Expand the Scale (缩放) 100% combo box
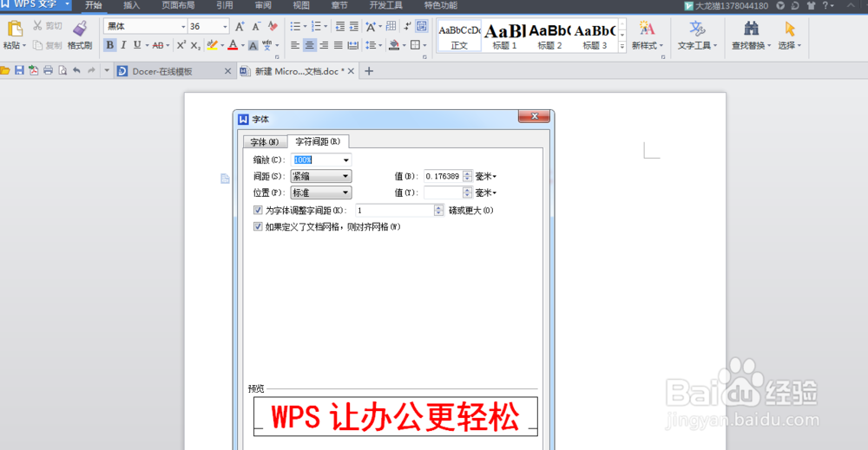The image size is (868, 450). [x=346, y=160]
